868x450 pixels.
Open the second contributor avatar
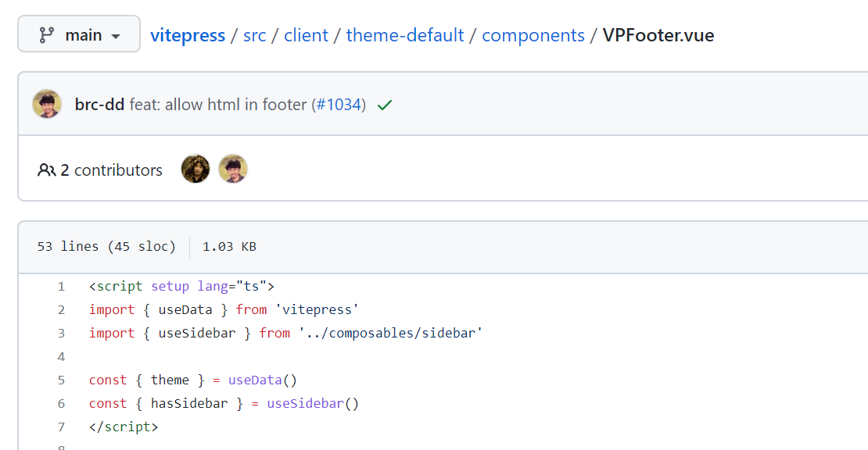pyautogui.click(x=233, y=170)
